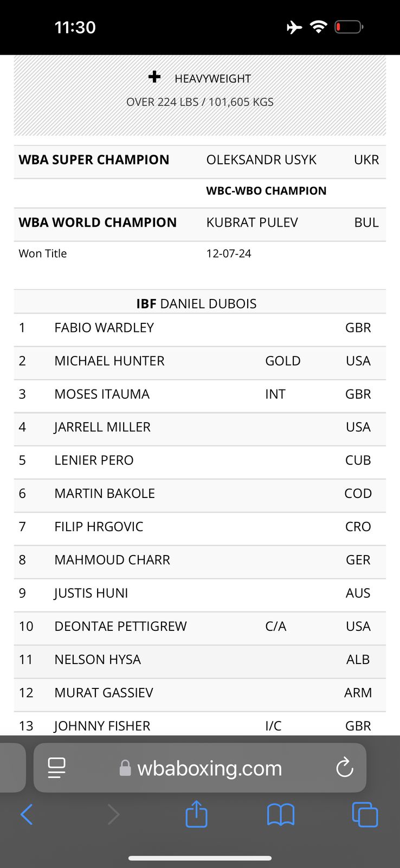
Task: Tap the Heavyweight division header
Action: 212,79
